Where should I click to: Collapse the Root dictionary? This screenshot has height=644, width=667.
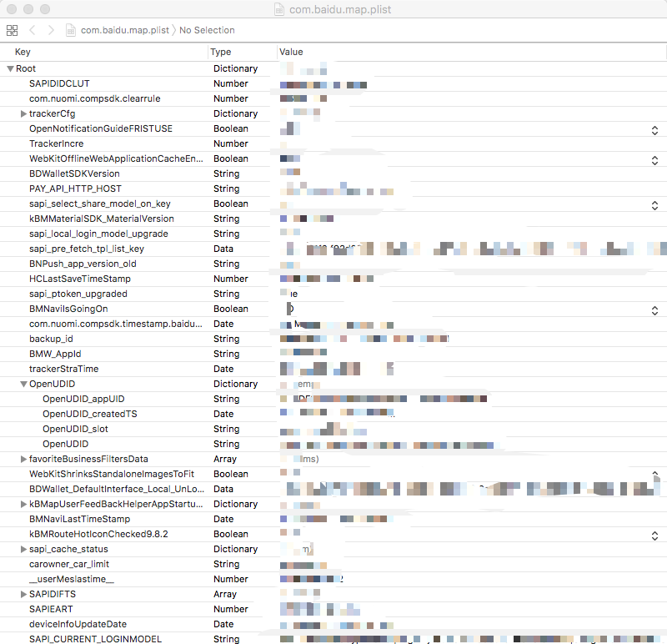(x=10, y=69)
